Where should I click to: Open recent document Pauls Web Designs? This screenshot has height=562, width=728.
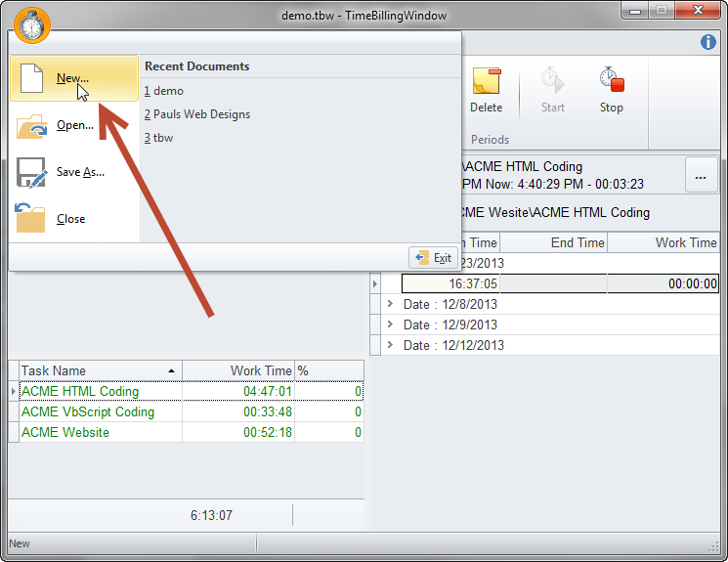tap(197, 114)
